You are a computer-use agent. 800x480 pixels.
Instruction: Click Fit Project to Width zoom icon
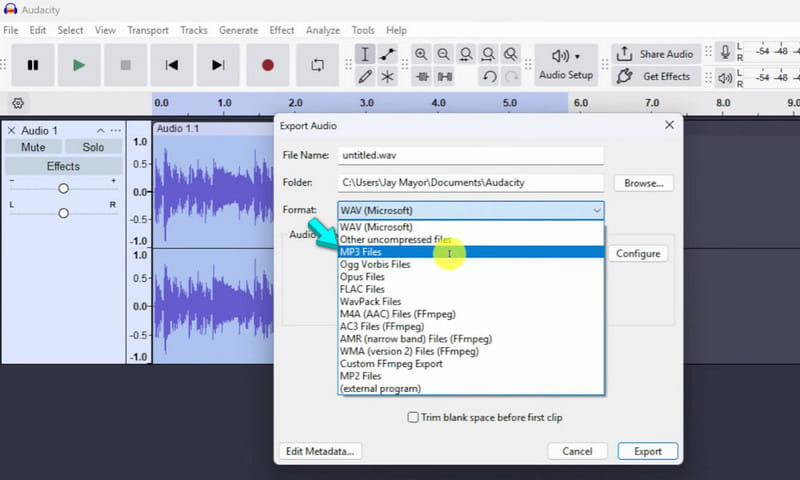pos(488,54)
